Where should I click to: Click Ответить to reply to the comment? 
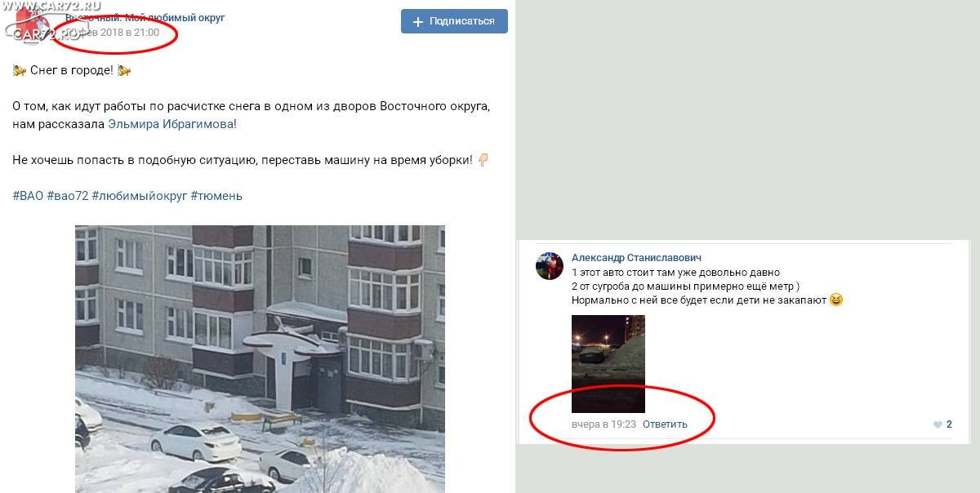(665, 424)
